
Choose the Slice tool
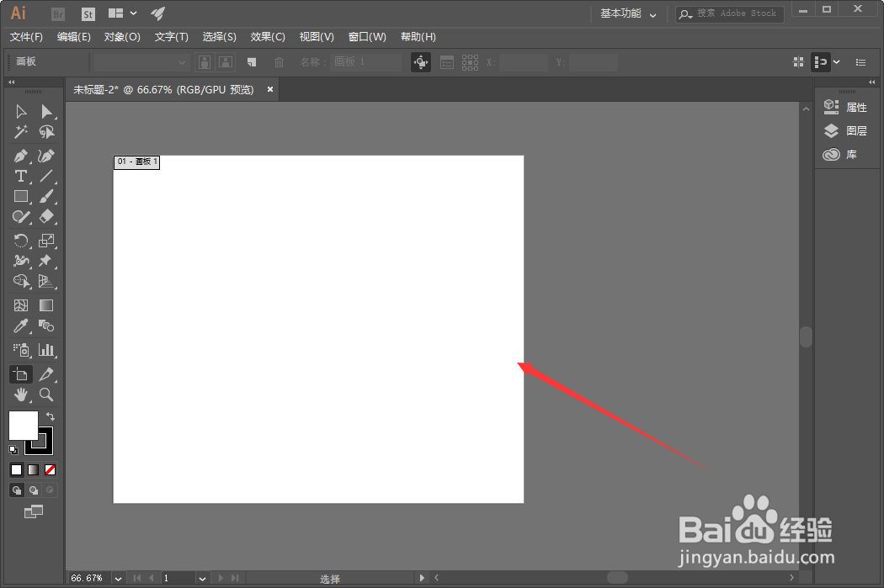click(x=46, y=374)
